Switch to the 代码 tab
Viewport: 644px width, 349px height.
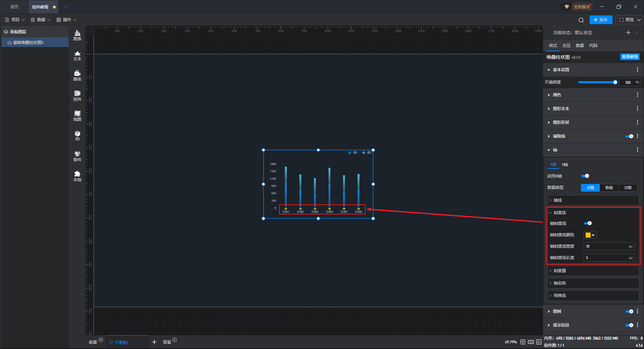593,46
